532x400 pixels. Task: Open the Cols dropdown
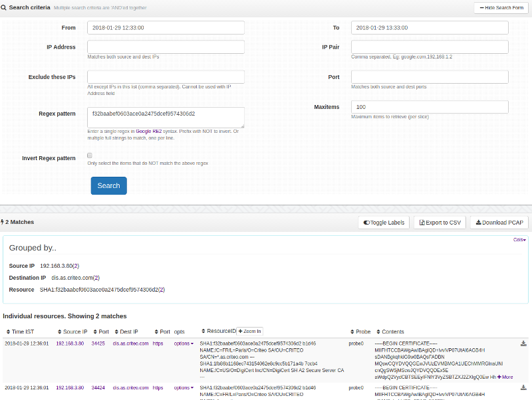tap(519, 239)
